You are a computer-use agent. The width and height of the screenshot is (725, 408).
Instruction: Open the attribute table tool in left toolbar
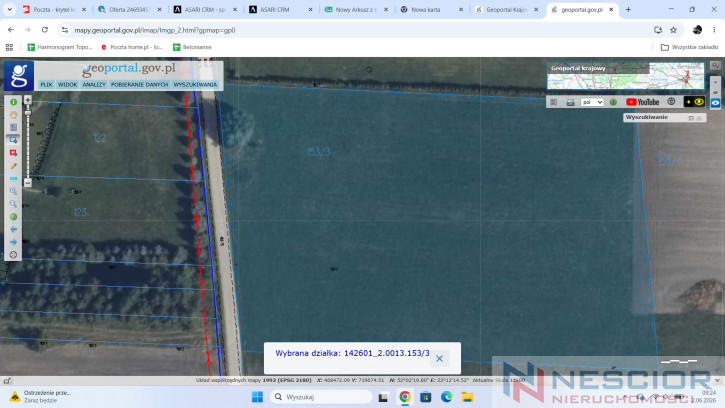(13, 127)
